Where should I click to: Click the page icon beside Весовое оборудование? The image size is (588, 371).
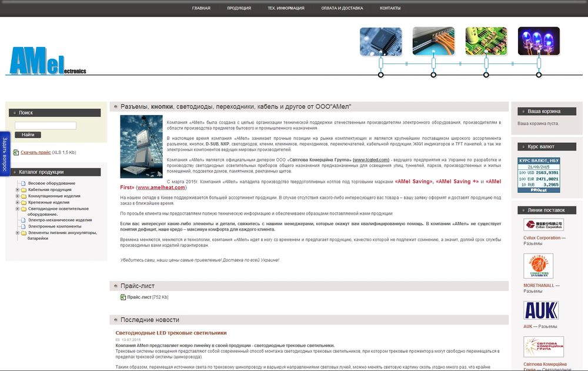[24, 183]
